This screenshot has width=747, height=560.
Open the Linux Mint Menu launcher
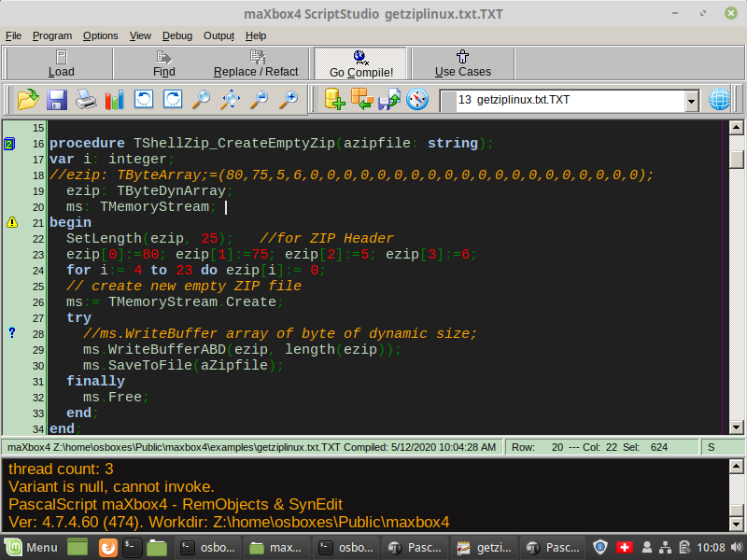[30, 547]
